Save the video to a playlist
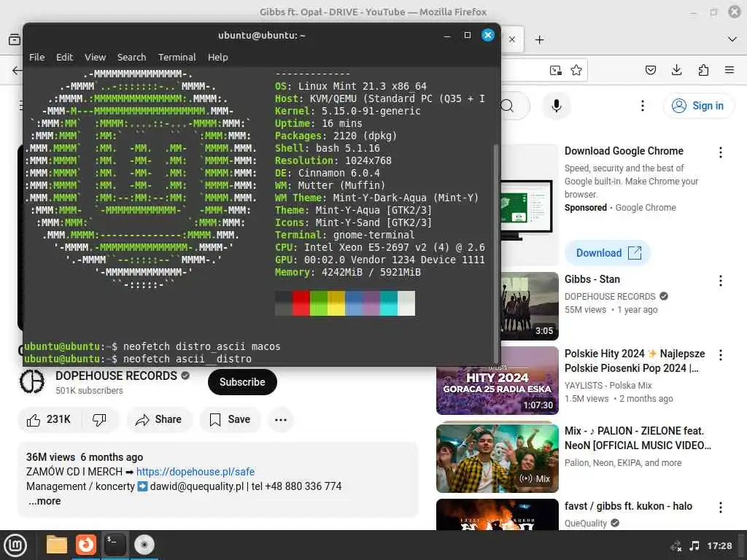This screenshot has width=747, height=560. 230,419
